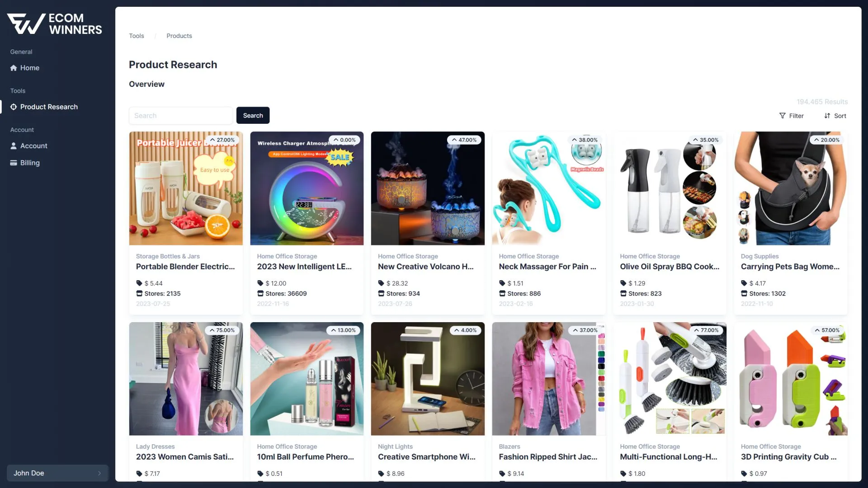Select the Overview section tab
This screenshot has width=868, height=488.
(146, 84)
